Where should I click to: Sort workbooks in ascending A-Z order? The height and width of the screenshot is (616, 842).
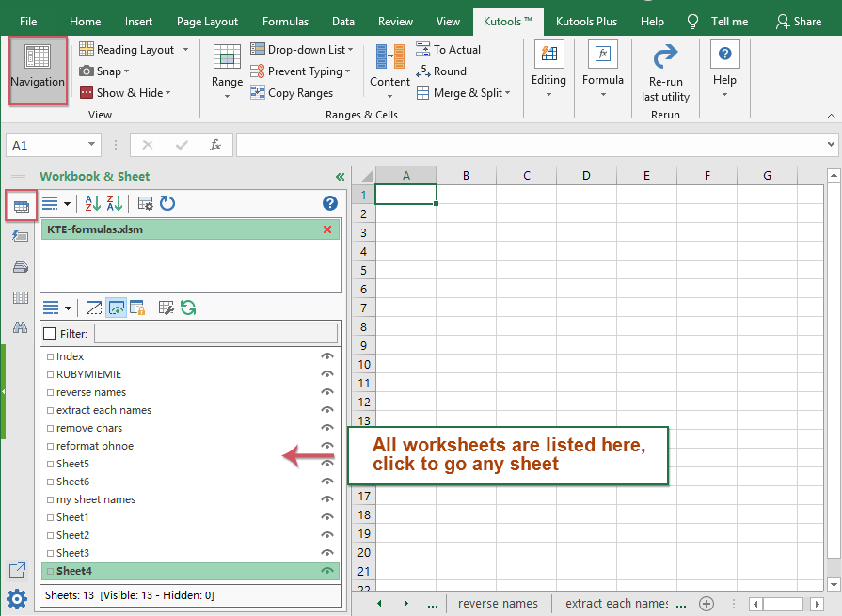(93, 203)
